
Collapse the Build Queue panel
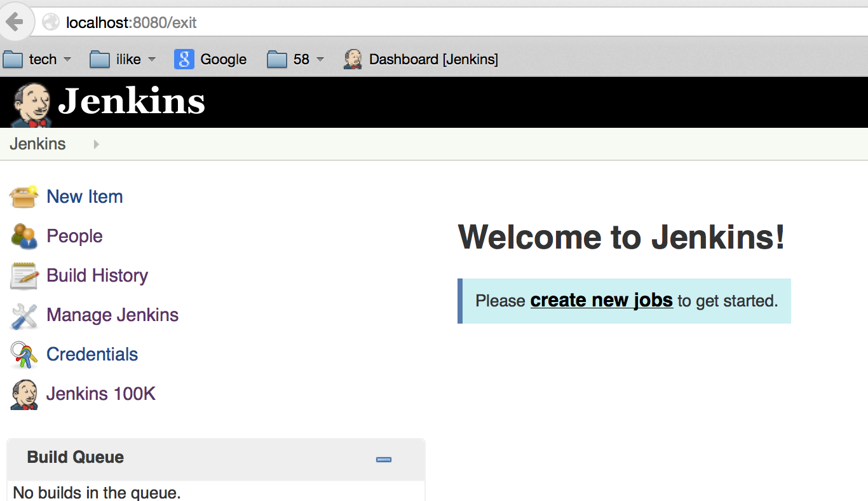383,459
